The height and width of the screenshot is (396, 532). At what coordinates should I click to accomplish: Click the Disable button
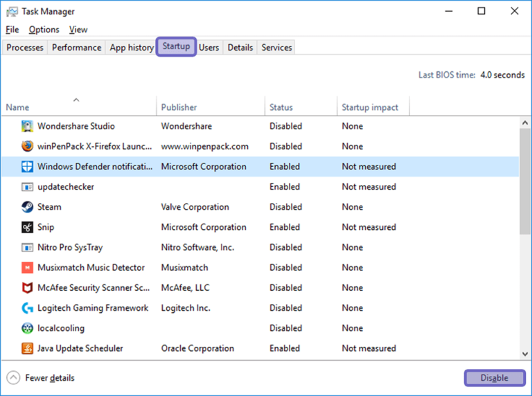(495, 378)
